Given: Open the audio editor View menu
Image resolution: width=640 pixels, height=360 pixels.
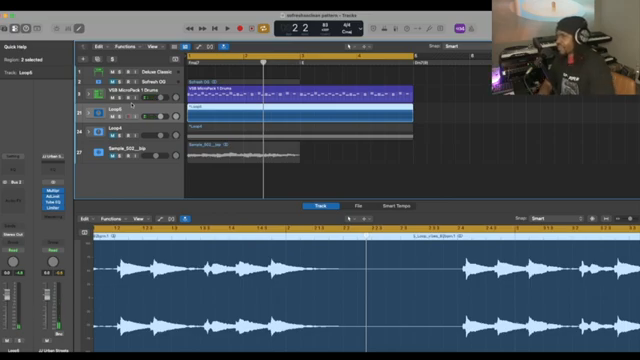Looking at the screenshot, I should [x=141, y=219].
